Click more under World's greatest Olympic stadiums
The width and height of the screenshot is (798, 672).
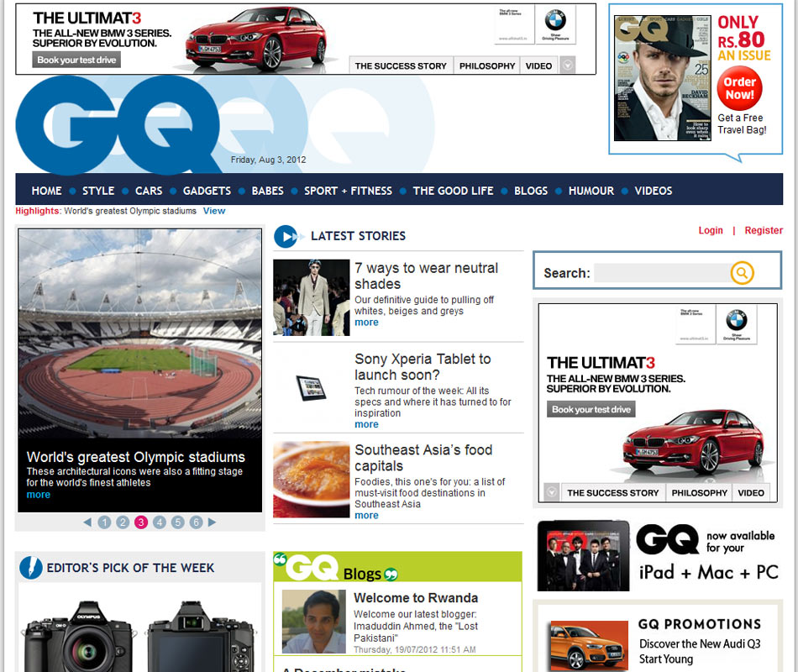tap(38, 494)
